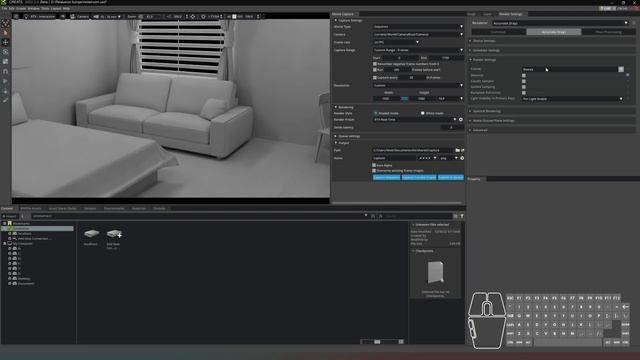Image resolution: width=640 pixels, height=360 pixels.
Task: Click the reset icon next to Samples field
Action: 621,69
